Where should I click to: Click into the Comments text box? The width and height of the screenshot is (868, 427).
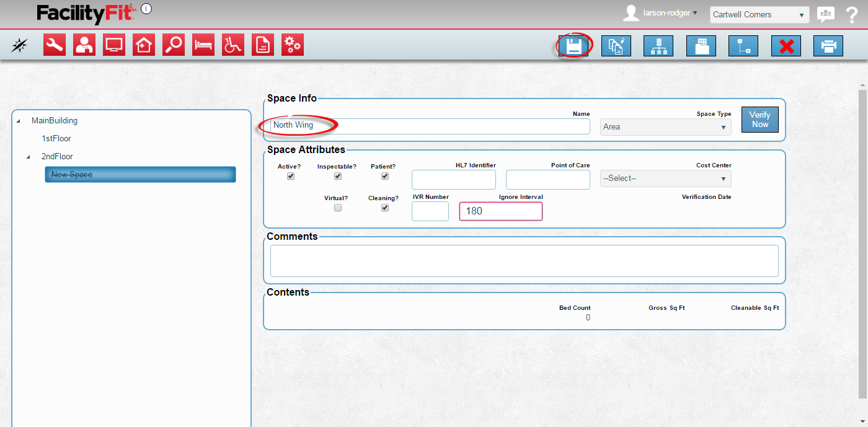[x=524, y=261]
